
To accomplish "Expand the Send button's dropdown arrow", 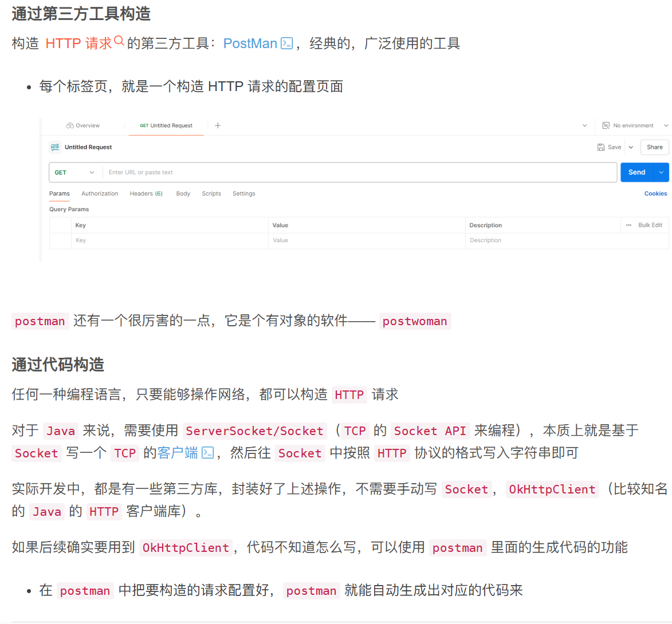I will pos(662,172).
